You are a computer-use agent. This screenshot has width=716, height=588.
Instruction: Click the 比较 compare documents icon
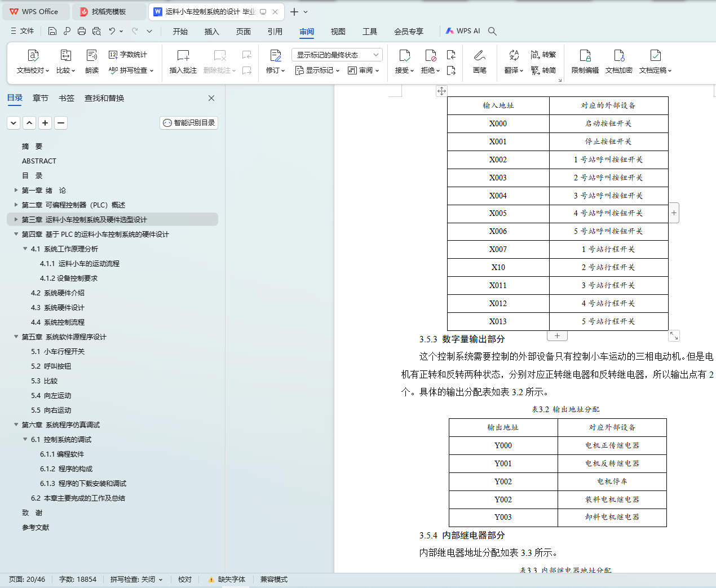[65, 55]
